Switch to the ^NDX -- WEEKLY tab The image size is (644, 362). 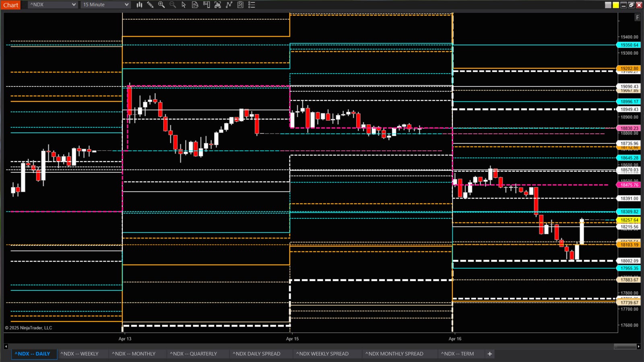[x=79, y=354]
